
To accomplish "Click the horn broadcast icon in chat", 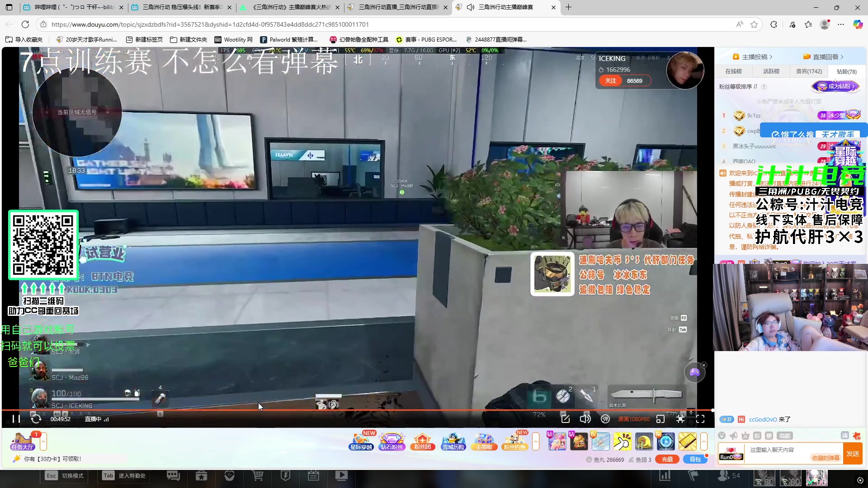I will (733, 436).
